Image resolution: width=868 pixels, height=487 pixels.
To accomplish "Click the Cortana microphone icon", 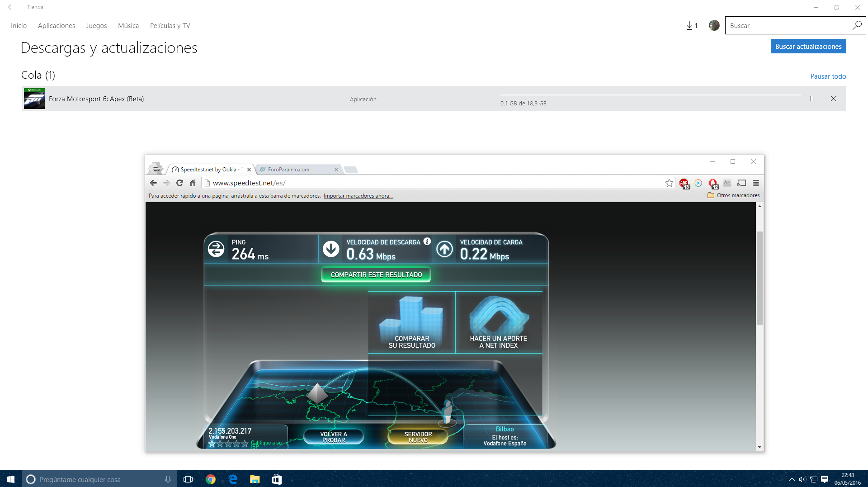I will [x=168, y=479].
